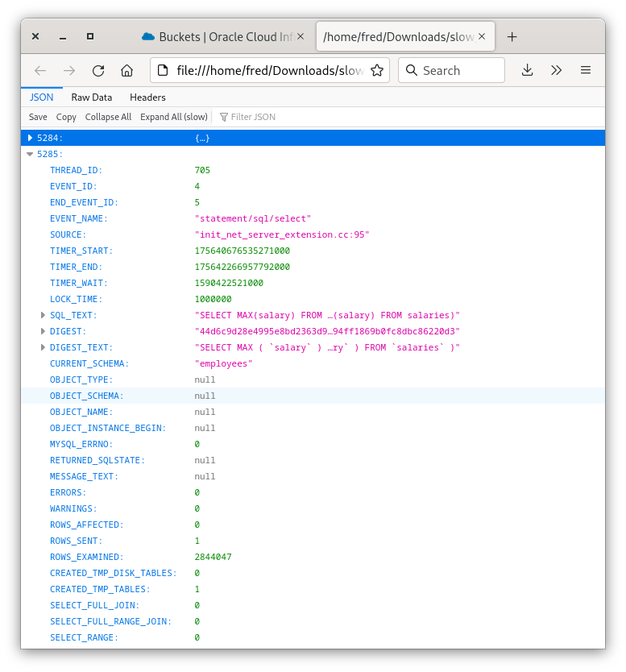
Task: Copy the JSON content
Action: click(66, 117)
